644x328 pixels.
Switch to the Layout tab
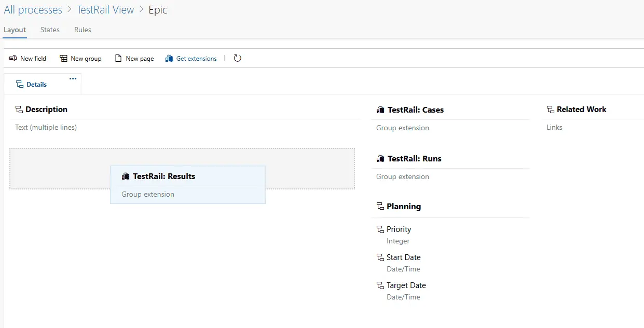[x=15, y=30]
